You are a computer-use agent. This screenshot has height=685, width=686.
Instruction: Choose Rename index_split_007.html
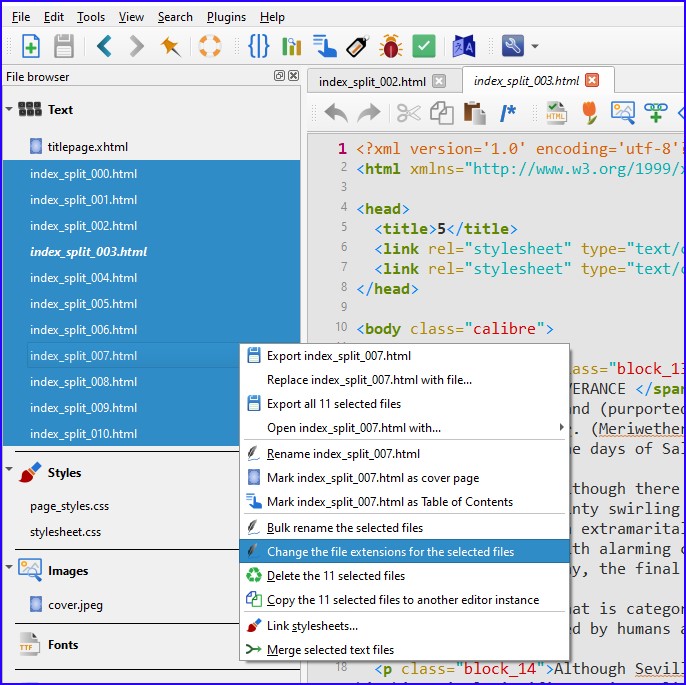pos(404,454)
